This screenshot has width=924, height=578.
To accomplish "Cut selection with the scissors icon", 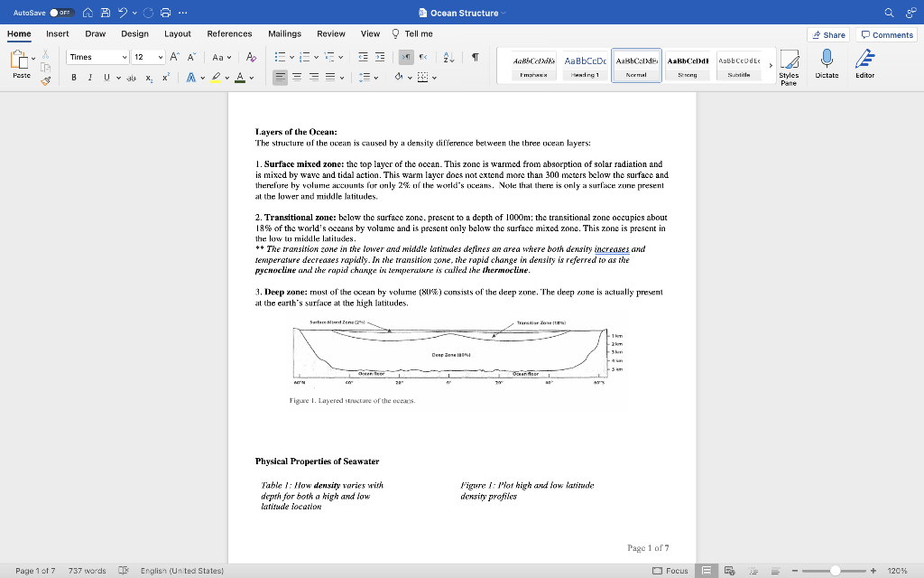I will coord(45,54).
